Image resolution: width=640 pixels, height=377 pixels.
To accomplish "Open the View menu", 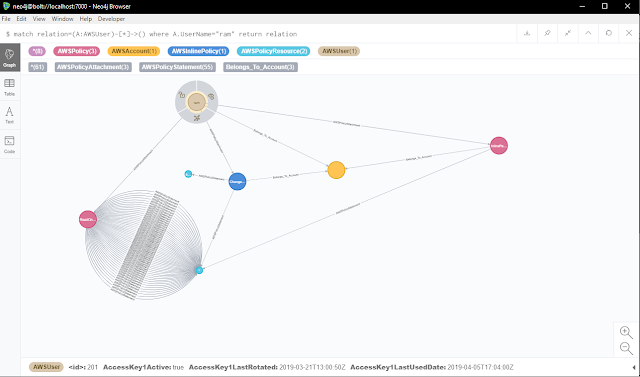I will click(x=39, y=19).
